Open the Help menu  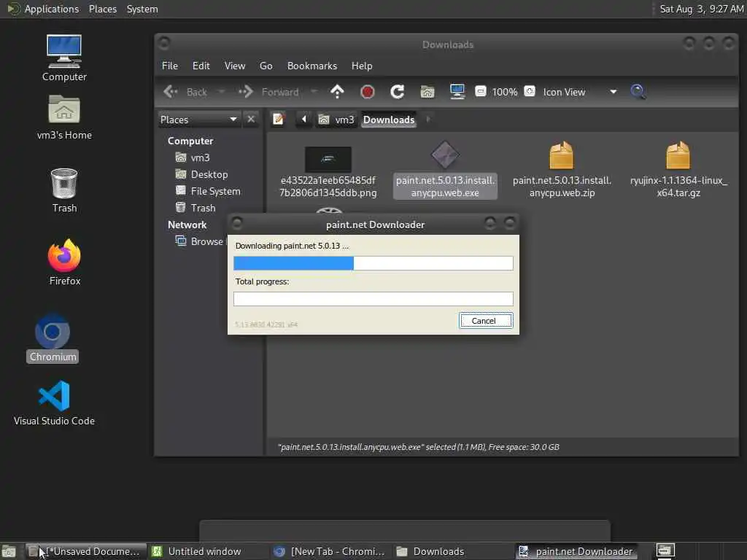(x=362, y=66)
